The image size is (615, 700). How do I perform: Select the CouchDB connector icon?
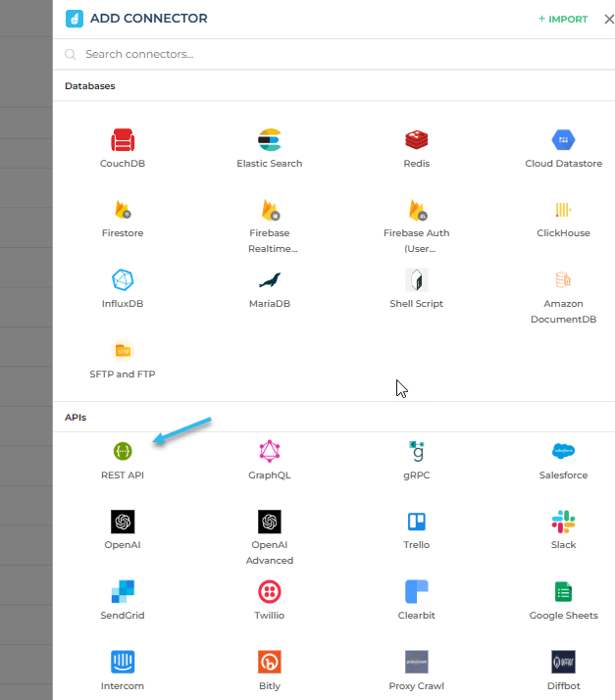[x=123, y=140]
